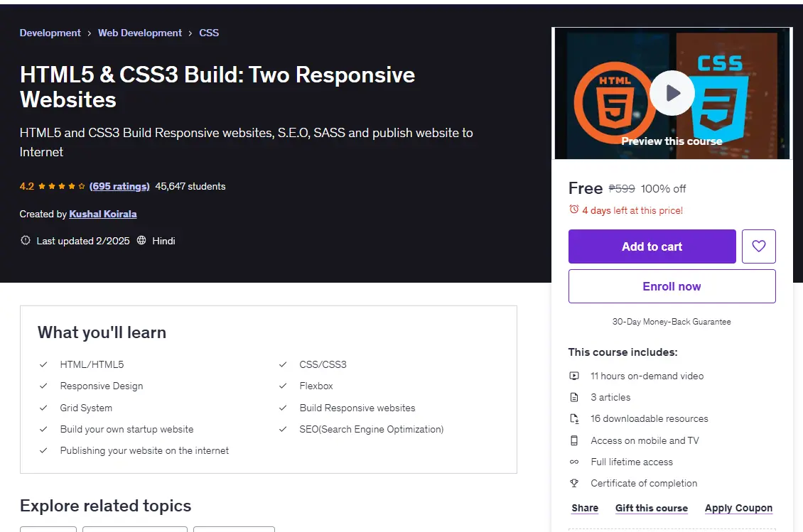Screen dimensions: 803x532
Task: Play the course preview video
Action: click(672, 93)
